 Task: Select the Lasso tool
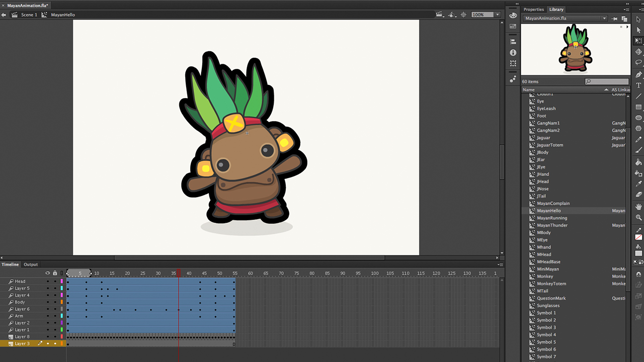638,63
